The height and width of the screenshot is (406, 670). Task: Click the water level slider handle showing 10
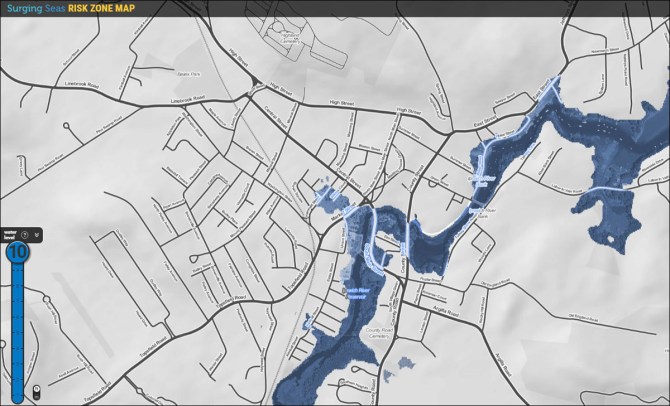[17, 254]
